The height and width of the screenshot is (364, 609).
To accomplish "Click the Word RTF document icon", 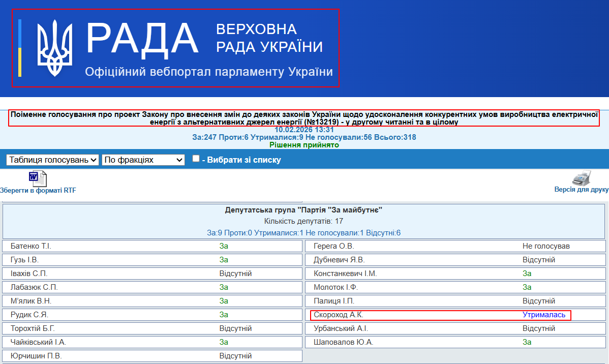I will [x=38, y=179].
